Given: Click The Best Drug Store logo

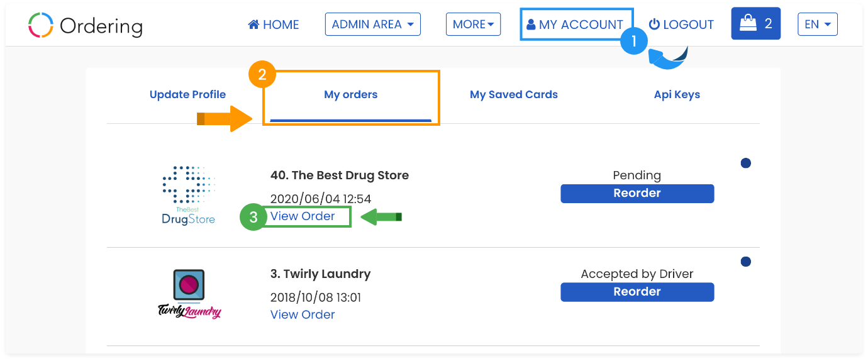Looking at the screenshot, I should click(x=189, y=195).
